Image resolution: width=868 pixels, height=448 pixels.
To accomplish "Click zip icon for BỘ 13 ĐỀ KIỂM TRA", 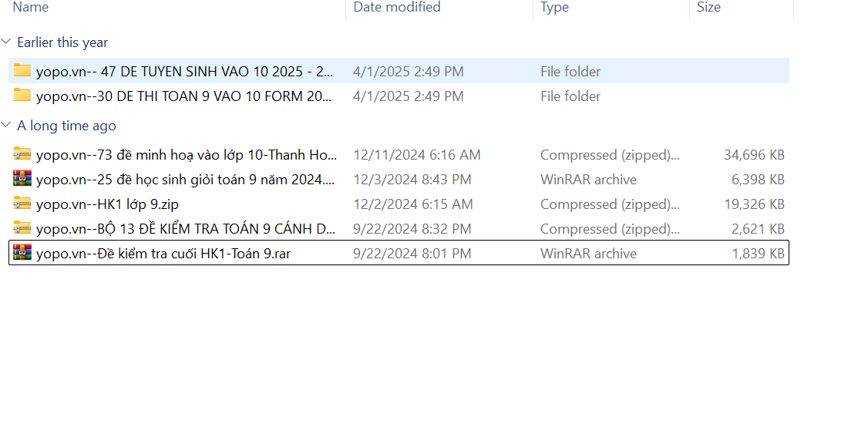I will click(22, 228).
